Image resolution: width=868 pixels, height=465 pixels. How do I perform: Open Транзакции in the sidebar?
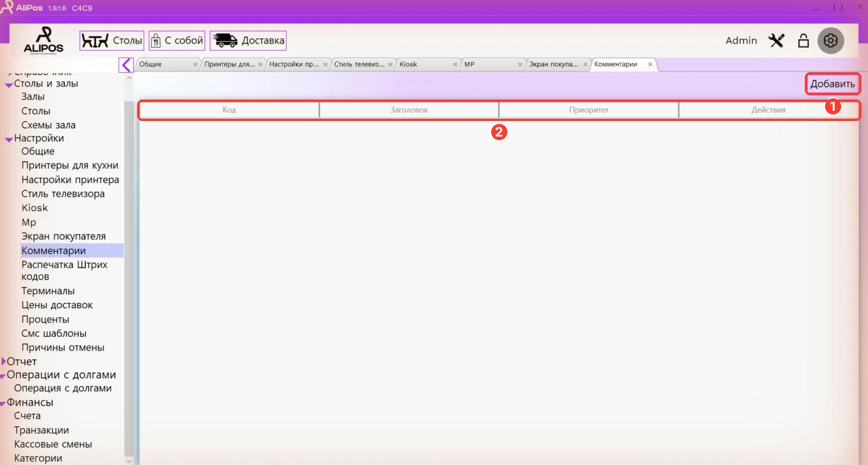pos(42,430)
